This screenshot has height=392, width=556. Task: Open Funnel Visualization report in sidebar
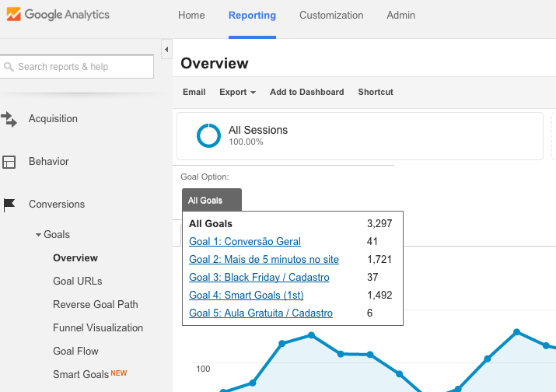(x=98, y=328)
